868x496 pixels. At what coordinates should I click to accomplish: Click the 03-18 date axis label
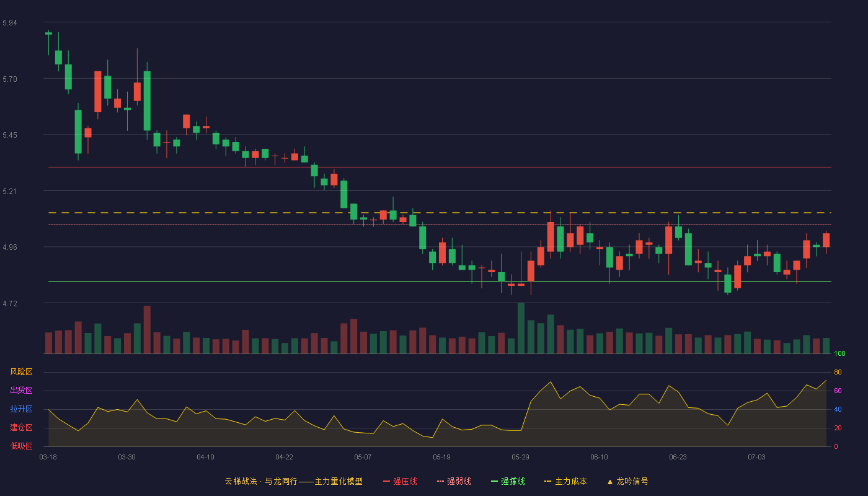pyautogui.click(x=48, y=457)
